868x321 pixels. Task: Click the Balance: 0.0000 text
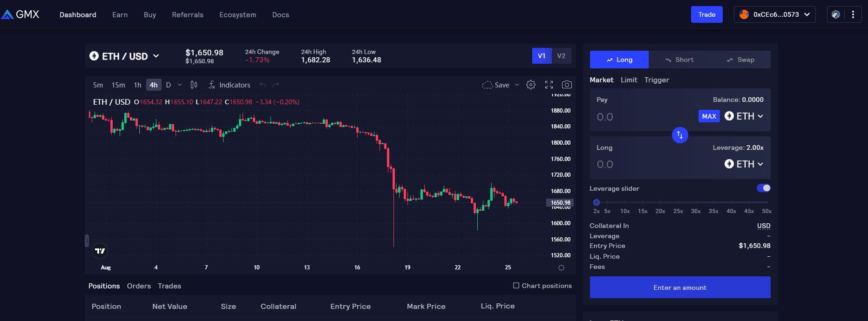[x=738, y=100]
